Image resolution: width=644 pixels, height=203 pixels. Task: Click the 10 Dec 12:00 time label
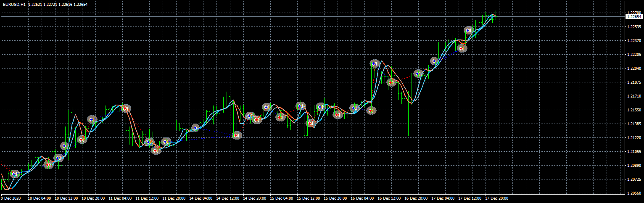pyautogui.click(x=67, y=198)
